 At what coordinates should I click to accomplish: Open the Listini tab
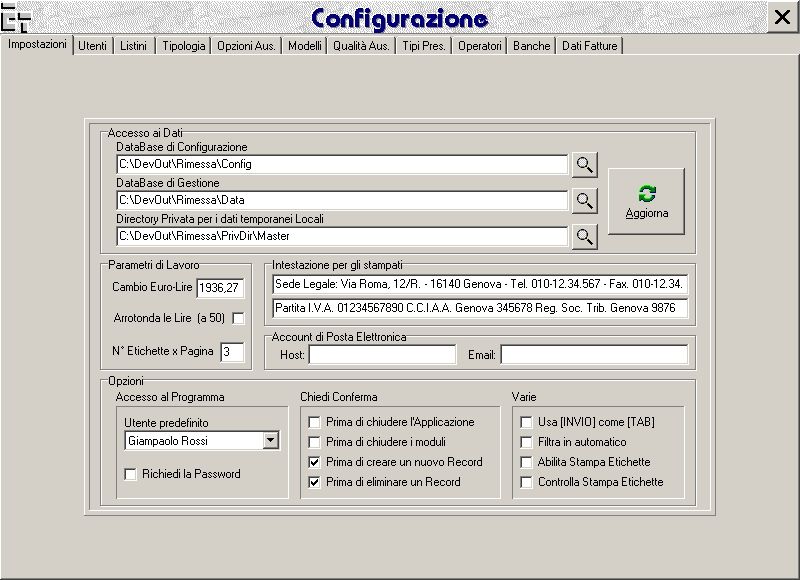[x=133, y=46]
